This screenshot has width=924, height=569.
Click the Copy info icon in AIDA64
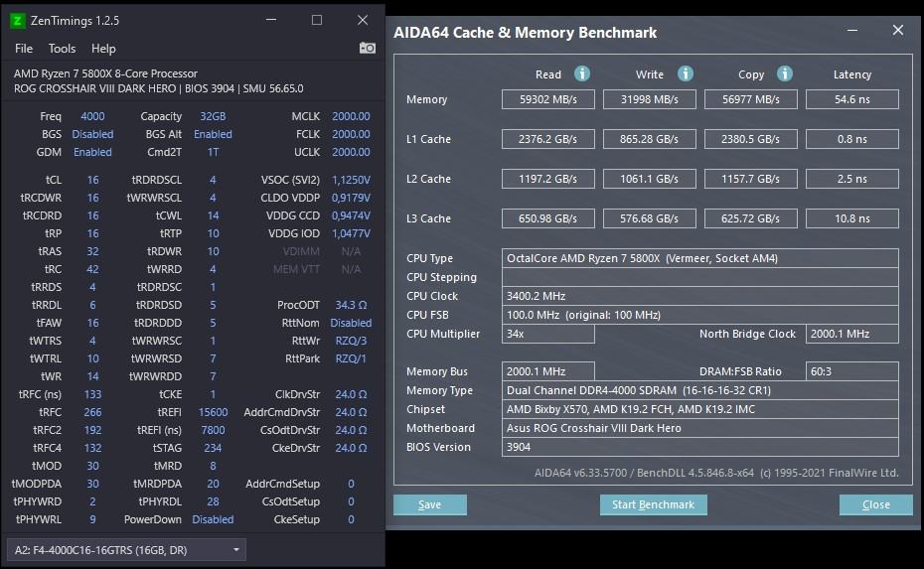pyautogui.click(x=784, y=73)
